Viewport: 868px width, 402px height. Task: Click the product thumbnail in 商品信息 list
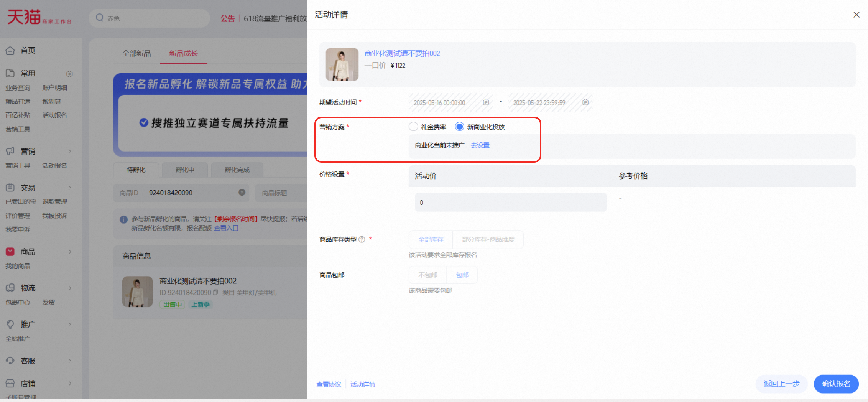pyautogui.click(x=137, y=292)
